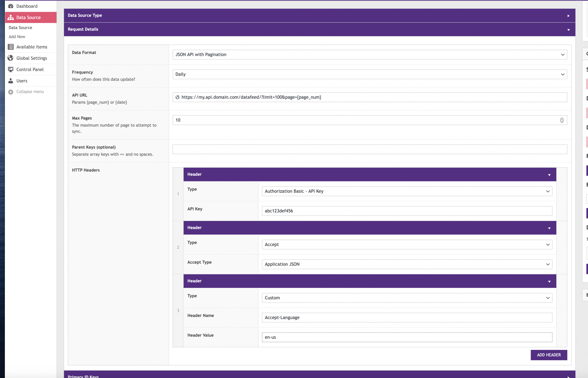This screenshot has height=378, width=588.
Task: Open Global Settings via the globe icon
Action: pos(11,58)
